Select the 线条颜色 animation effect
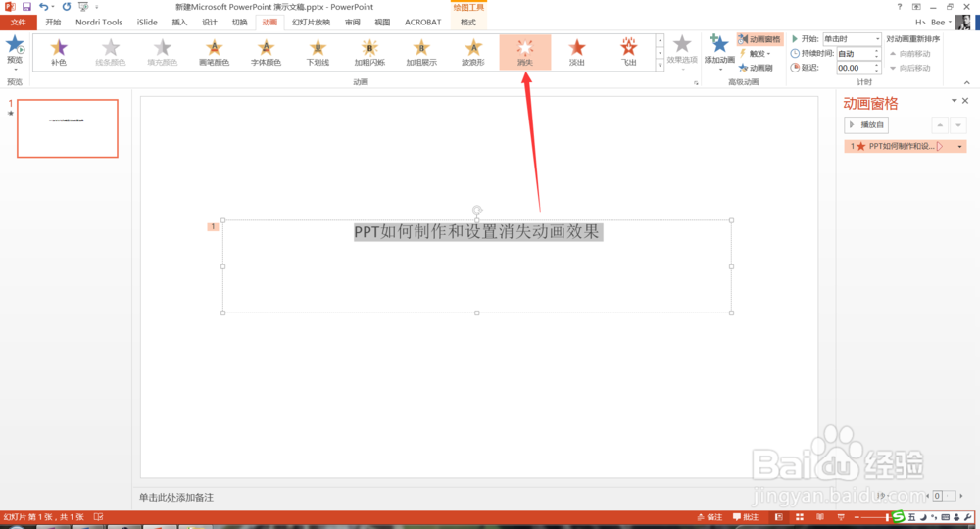980x529 pixels. [x=111, y=52]
